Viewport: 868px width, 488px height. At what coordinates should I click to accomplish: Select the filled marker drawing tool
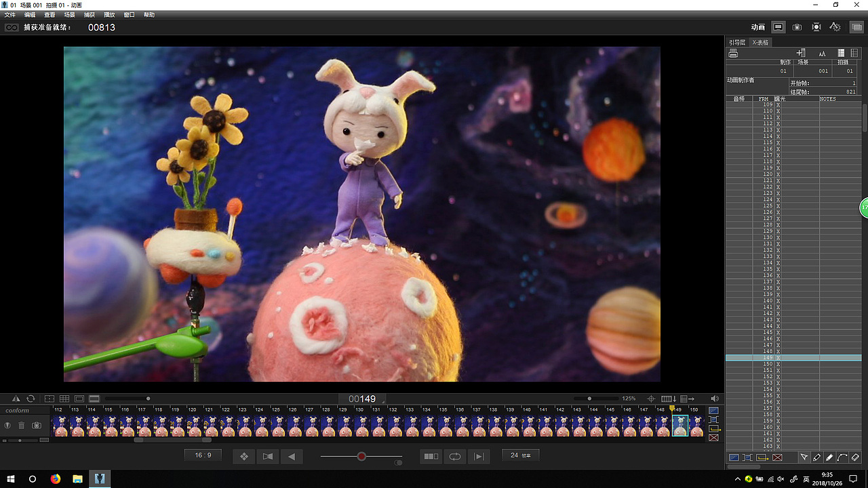point(829,457)
